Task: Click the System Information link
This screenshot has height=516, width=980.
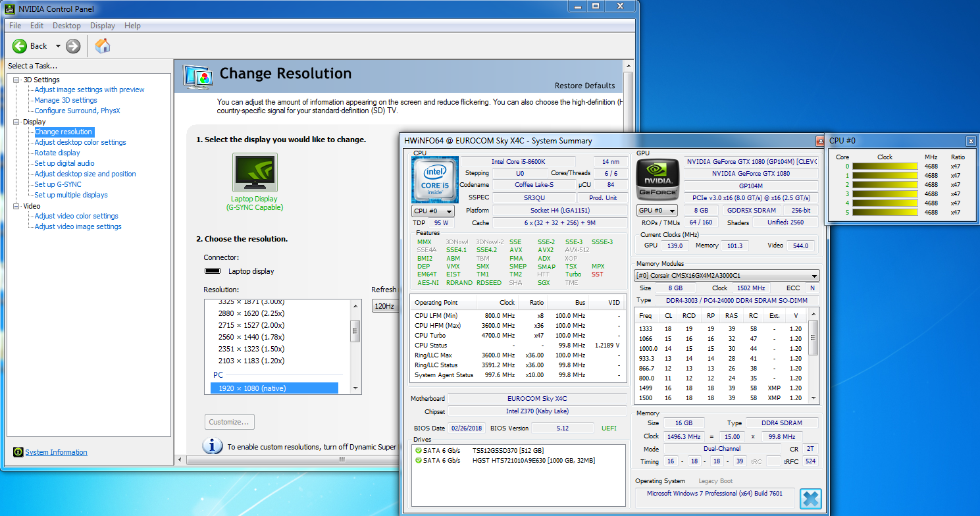Action: tap(56, 452)
